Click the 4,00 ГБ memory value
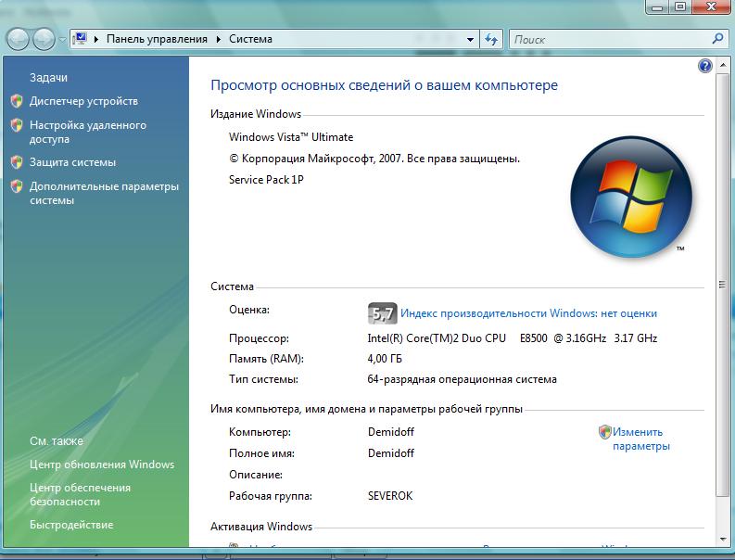Viewport: 735px width, 560px height. (x=385, y=359)
